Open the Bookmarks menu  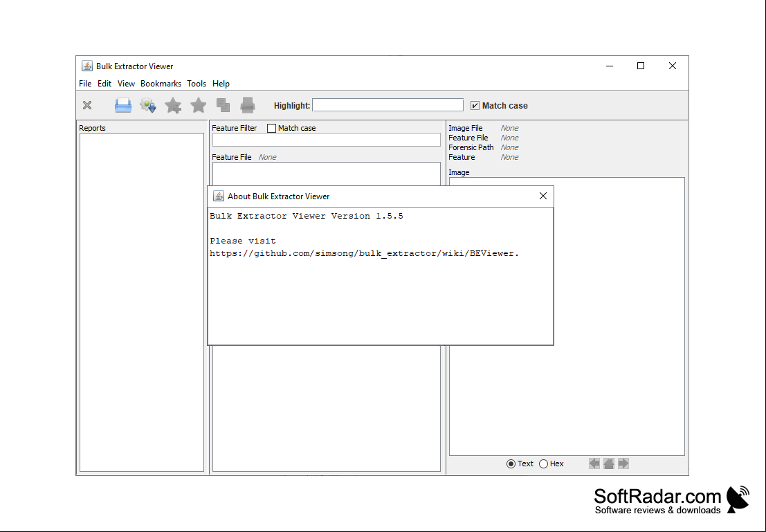[x=161, y=84]
